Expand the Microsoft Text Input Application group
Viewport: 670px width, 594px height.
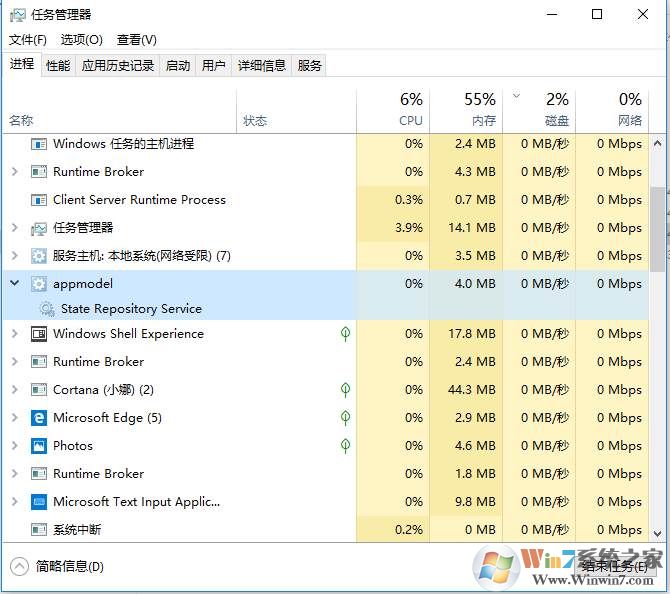15,501
